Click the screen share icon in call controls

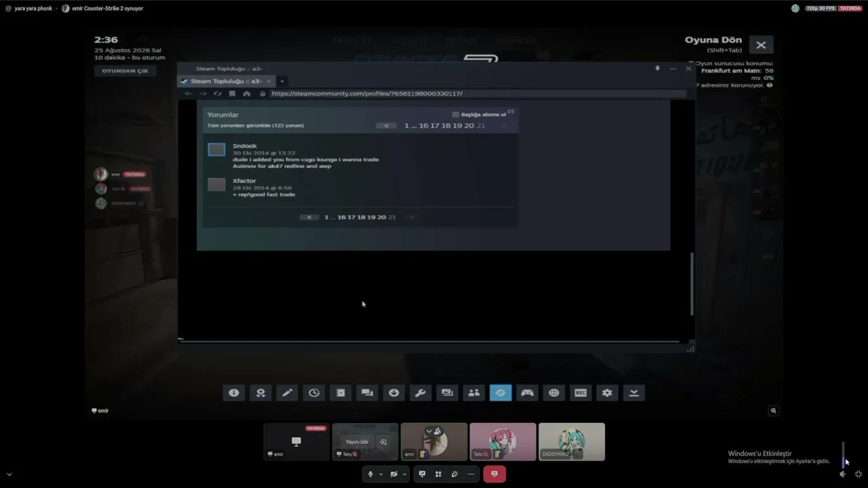click(422, 474)
